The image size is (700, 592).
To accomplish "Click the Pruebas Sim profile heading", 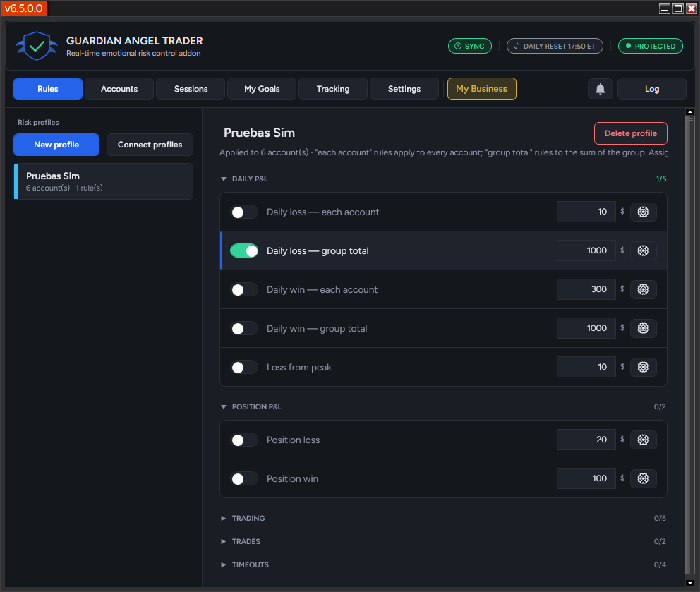I will point(260,133).
